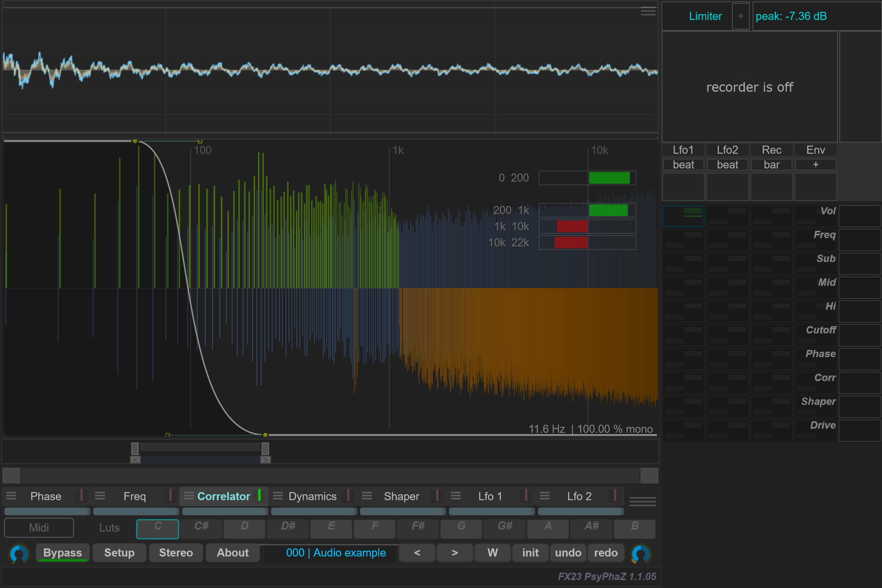Click the 0–200 Hz band correlation bar

click(587, 178)
